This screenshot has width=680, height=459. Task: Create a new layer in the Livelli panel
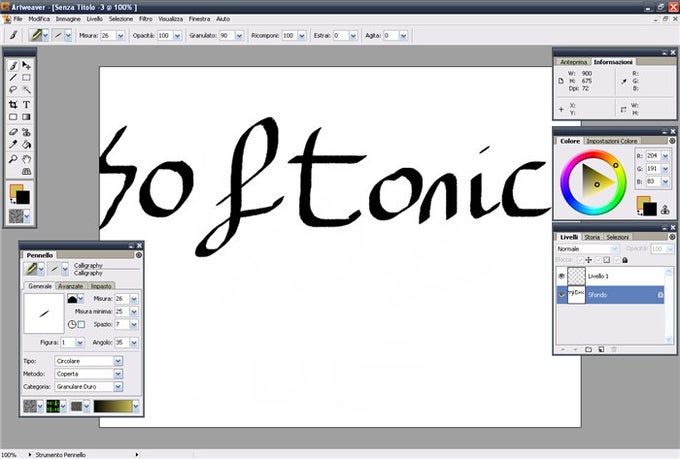pos(601,349)
